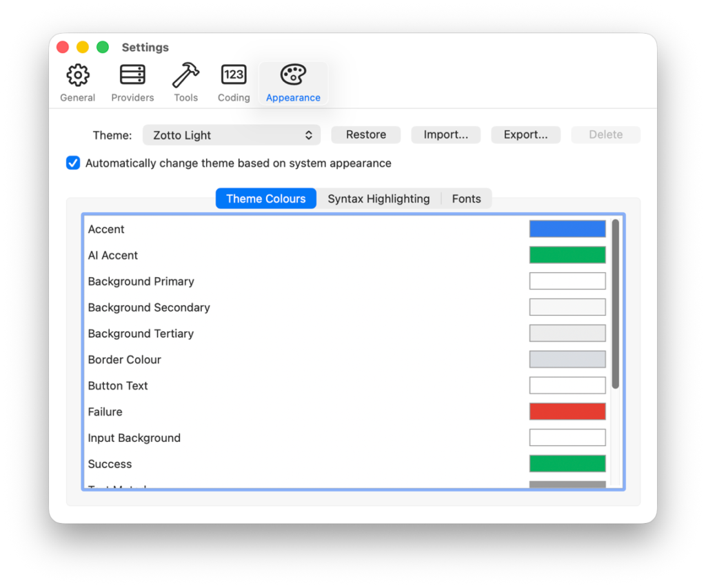Image resolution: width=706 pixels, height=588 pixels.
Task: Click the Import... button
Action: tap(445, 135)
